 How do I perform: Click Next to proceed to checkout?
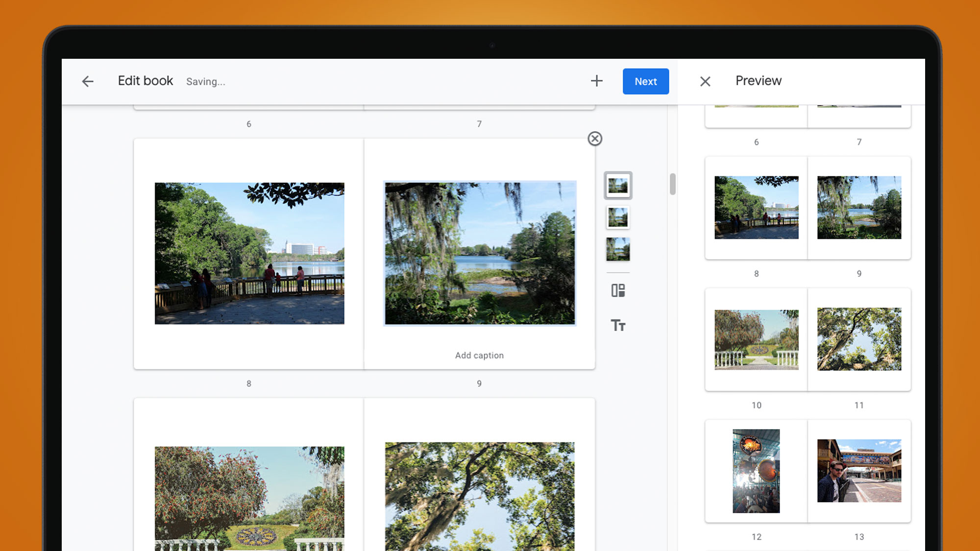[x=645, y=81]
